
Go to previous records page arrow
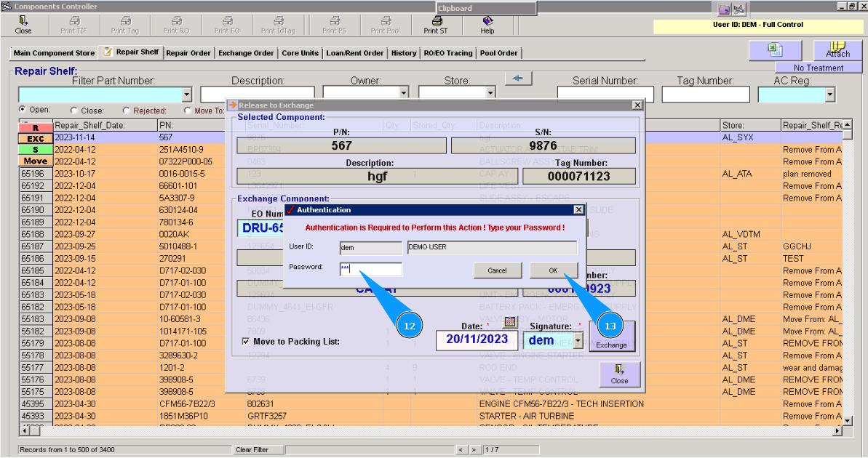(461, 450)
